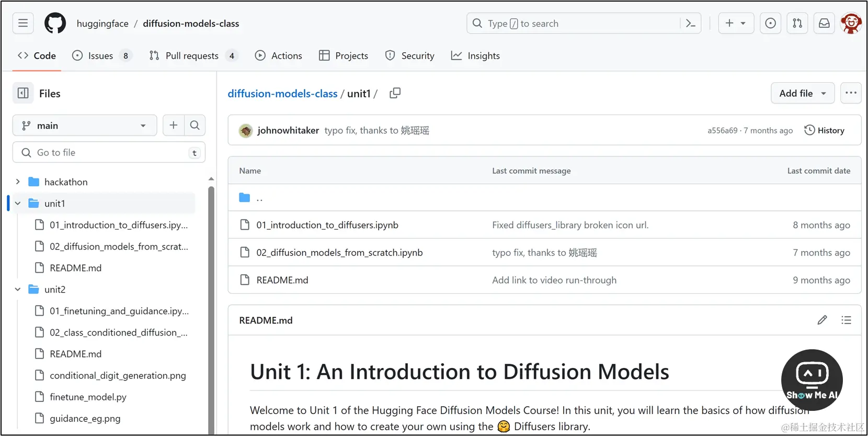
Task: Click the Show Me AI floating icon
Action: [x=812, y=380]
